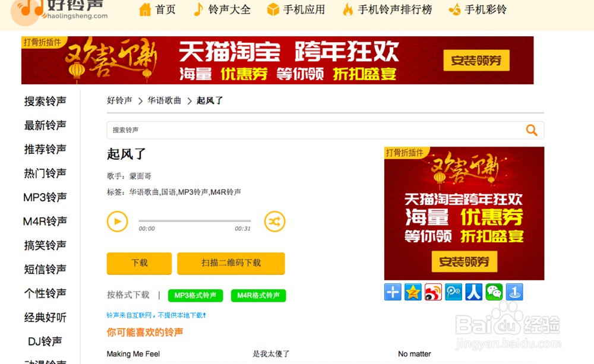
Task: Click the share count icon
Action: [x=514, y=292]
